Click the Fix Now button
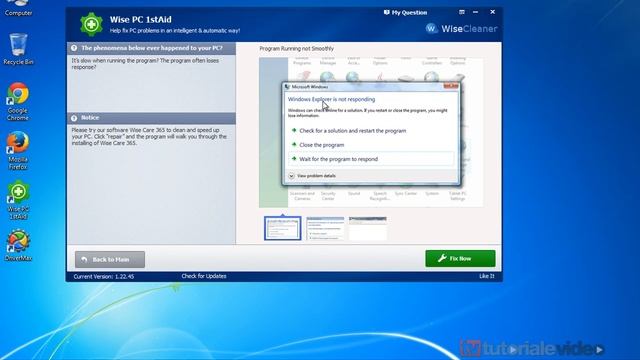 pyautogui.click(x=460, y=258)
